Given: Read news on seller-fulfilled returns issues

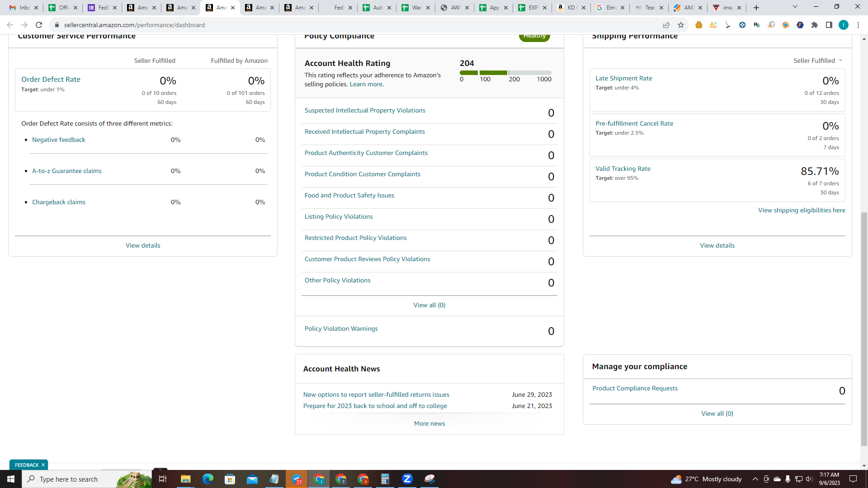Looking at the screenshot, I should (376, 395).
